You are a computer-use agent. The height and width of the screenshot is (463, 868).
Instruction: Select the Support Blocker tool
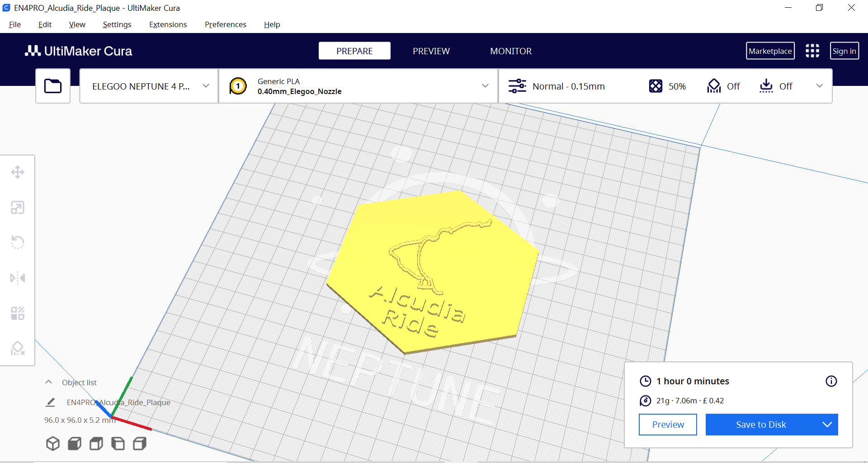point(18,348)
